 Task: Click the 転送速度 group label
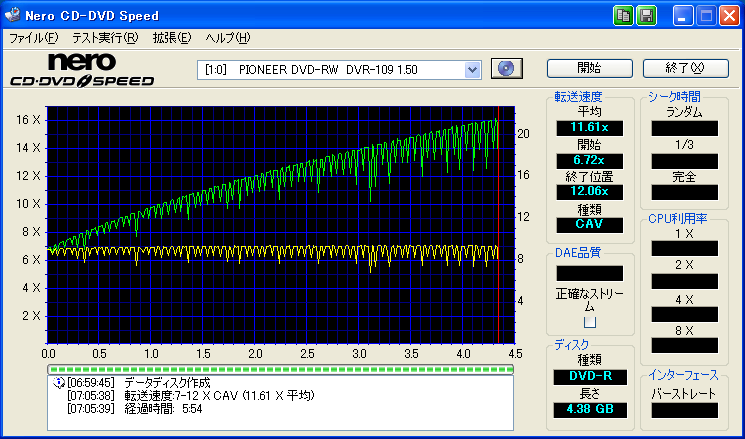click(579, 97)
